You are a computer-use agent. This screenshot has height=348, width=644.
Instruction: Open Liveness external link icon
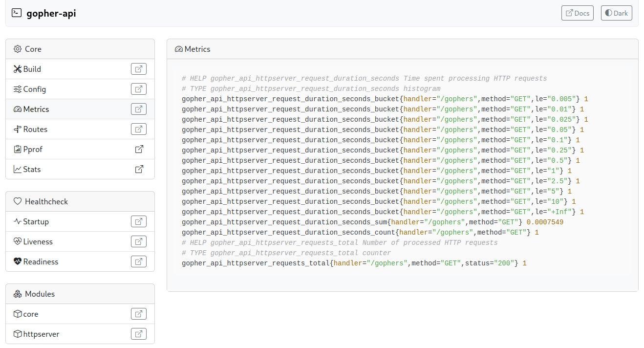[x=139, y=241]
